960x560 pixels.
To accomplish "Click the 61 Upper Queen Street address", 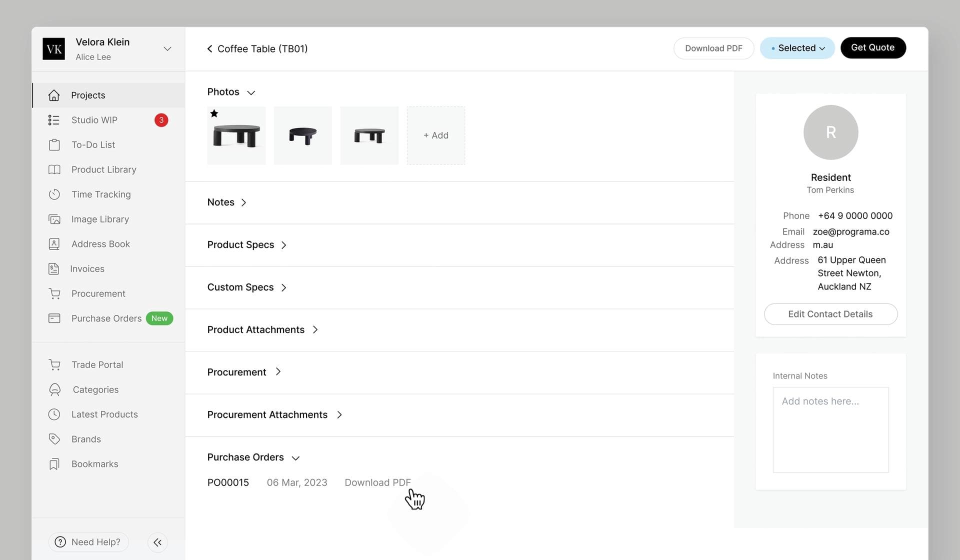I will point(851,273).
